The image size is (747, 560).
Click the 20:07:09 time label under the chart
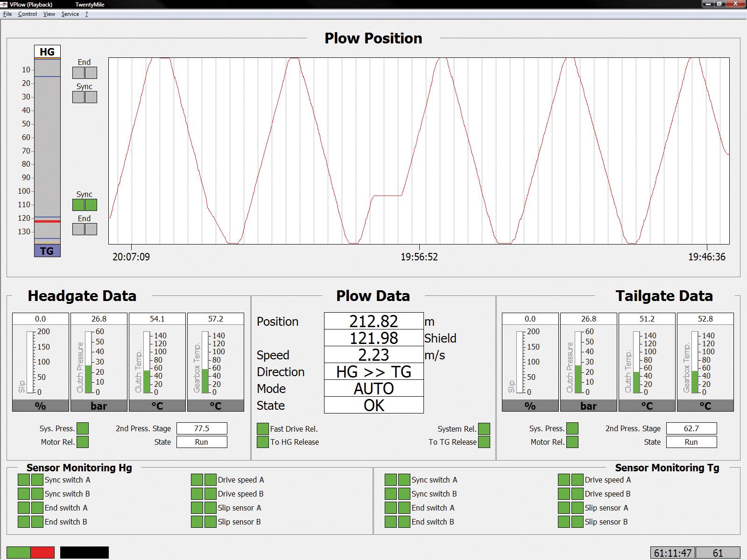pyautogui.click(x=131, y=257)
